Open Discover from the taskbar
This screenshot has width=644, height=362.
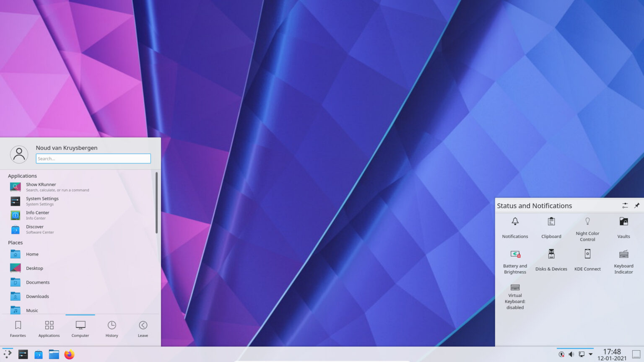click(x=38, y=354)
